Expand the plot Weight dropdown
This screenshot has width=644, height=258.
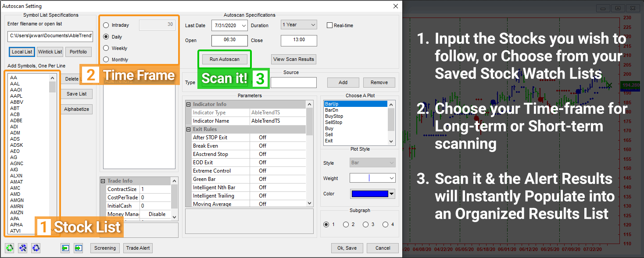coord(391,178)
